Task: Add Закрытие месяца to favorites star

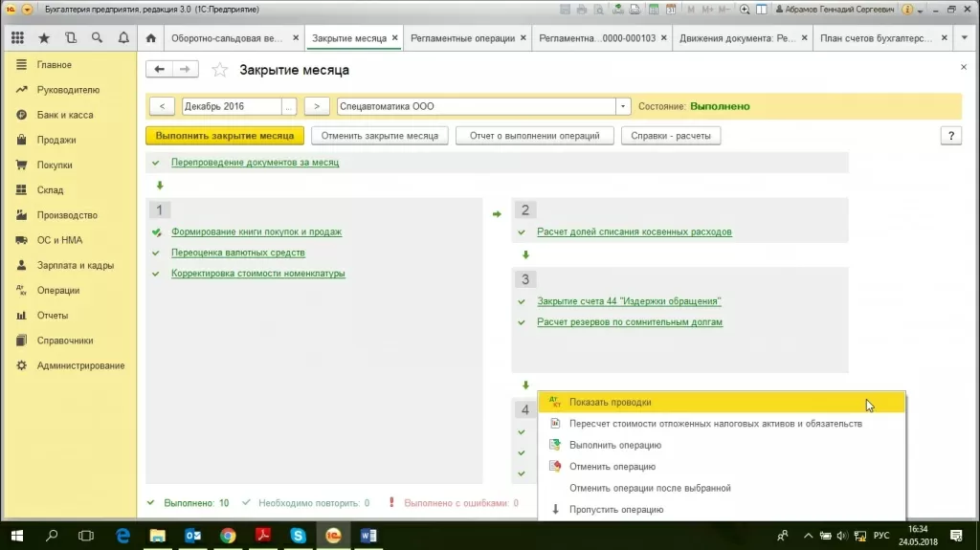Action: 220,70
